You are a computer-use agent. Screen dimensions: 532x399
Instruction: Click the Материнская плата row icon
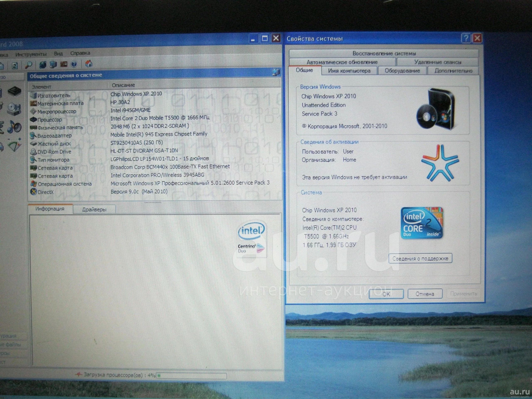point(33,103)
